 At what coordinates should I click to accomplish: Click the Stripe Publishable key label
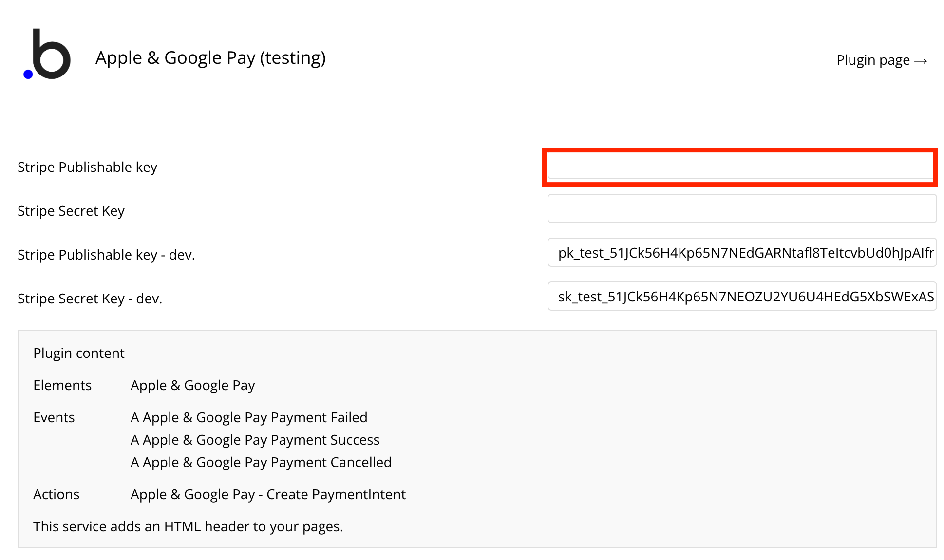pos(88,167)
